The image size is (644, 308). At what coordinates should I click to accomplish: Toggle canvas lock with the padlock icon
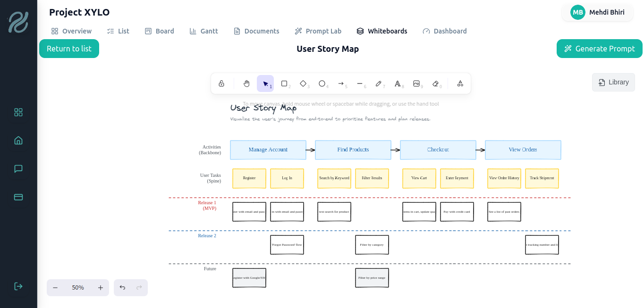[x=221, y=83]
